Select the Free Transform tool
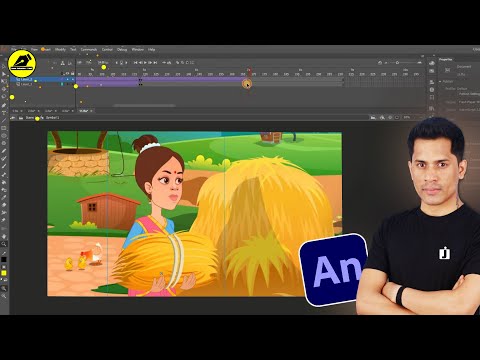Viewport: 480px width, 360px height. coord(4,81)
